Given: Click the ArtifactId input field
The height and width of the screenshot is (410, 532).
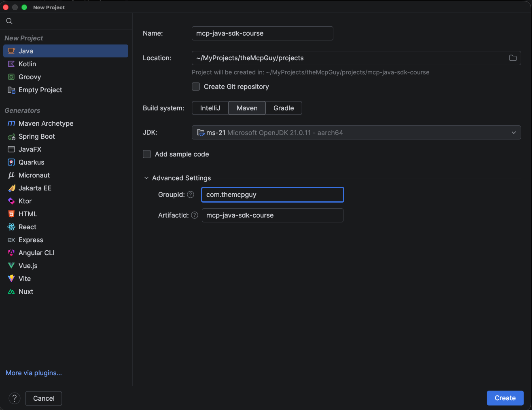Looking at the screenshot, I should 273,215.
